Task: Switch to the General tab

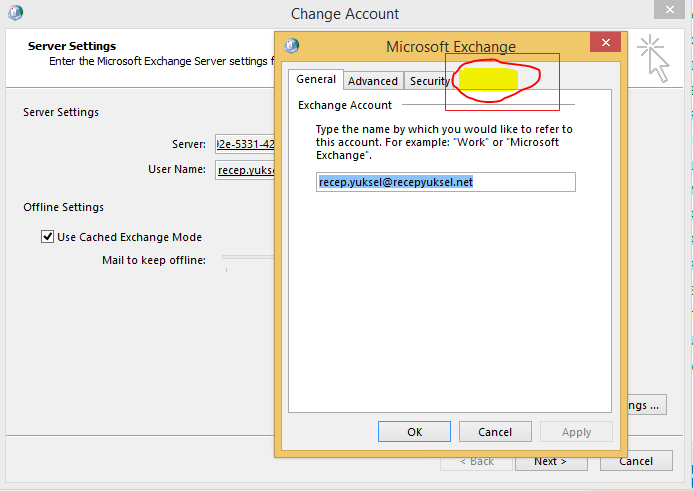Action: (316, 80)
